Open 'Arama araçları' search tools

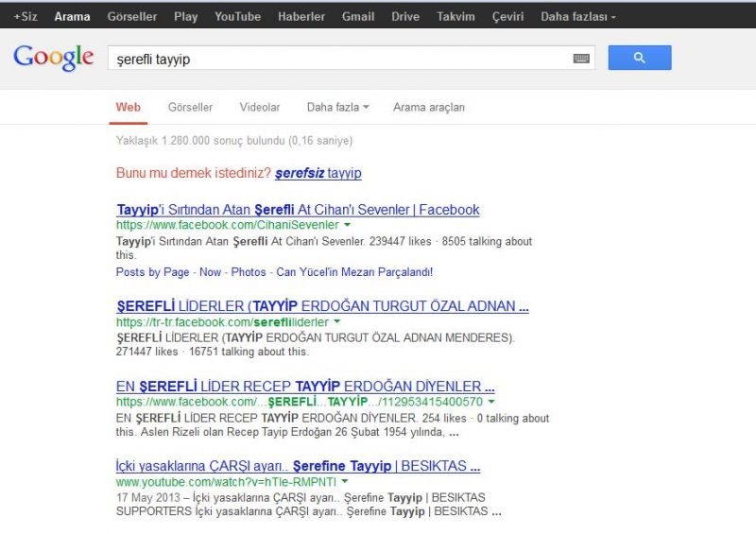429,108
